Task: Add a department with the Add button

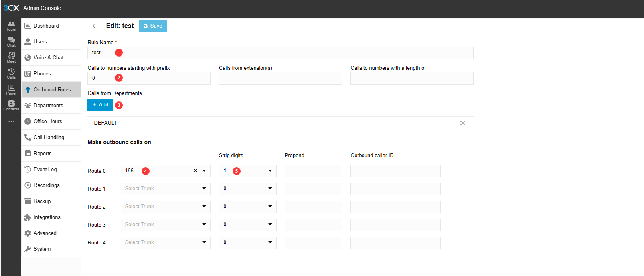Action: (100, 105)
